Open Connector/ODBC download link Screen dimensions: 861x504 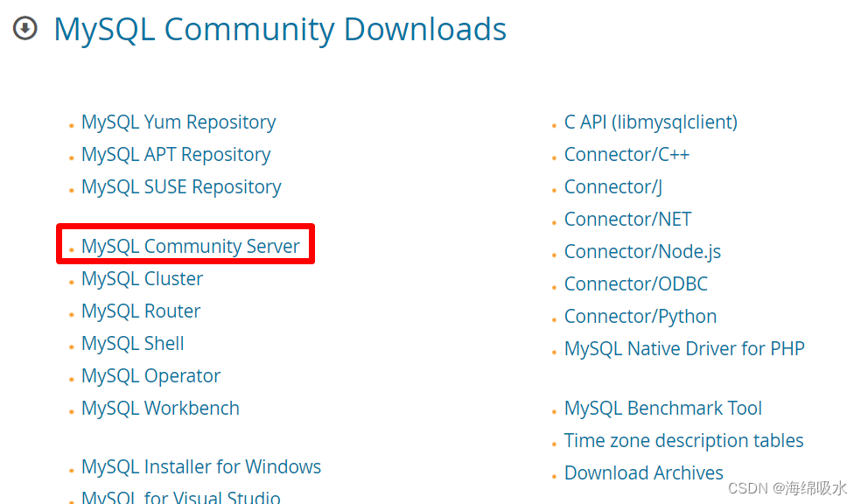636,284
